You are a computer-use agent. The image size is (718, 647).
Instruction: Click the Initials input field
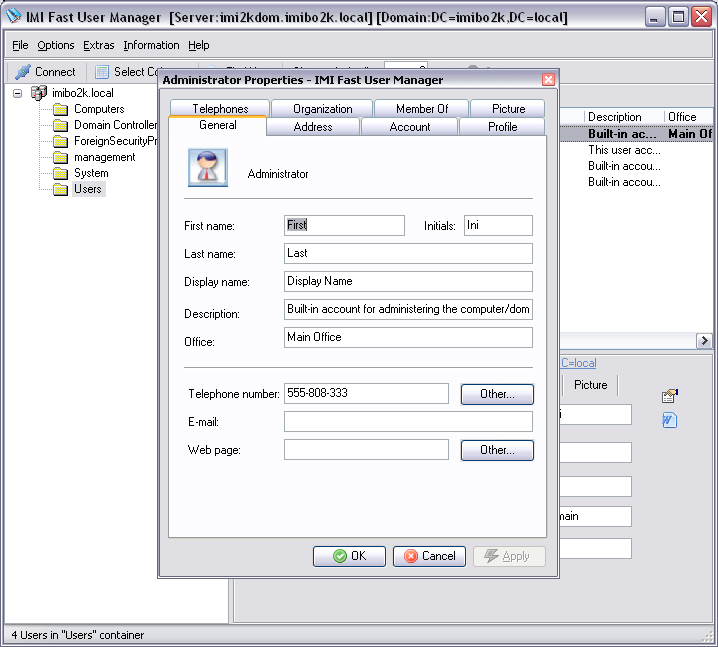(x=498, y=225)
